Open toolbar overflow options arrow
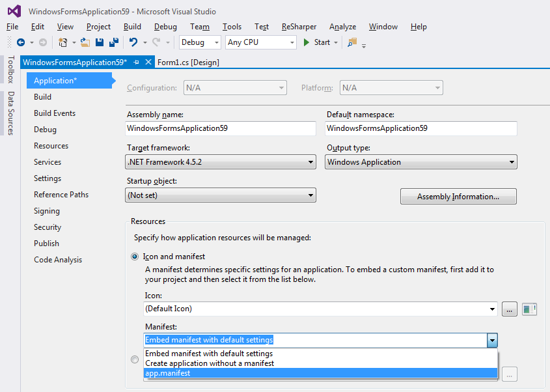The image size is (550, 392). point(364,46)
